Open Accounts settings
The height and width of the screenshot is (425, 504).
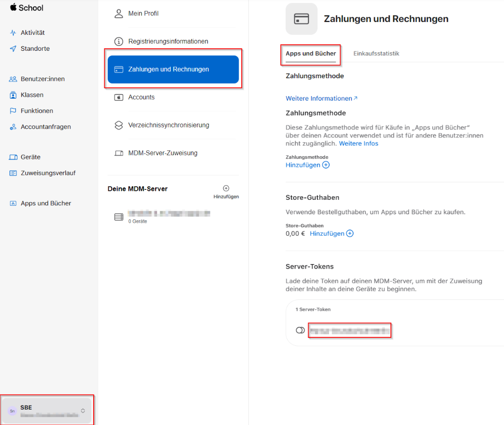point(141,97)
